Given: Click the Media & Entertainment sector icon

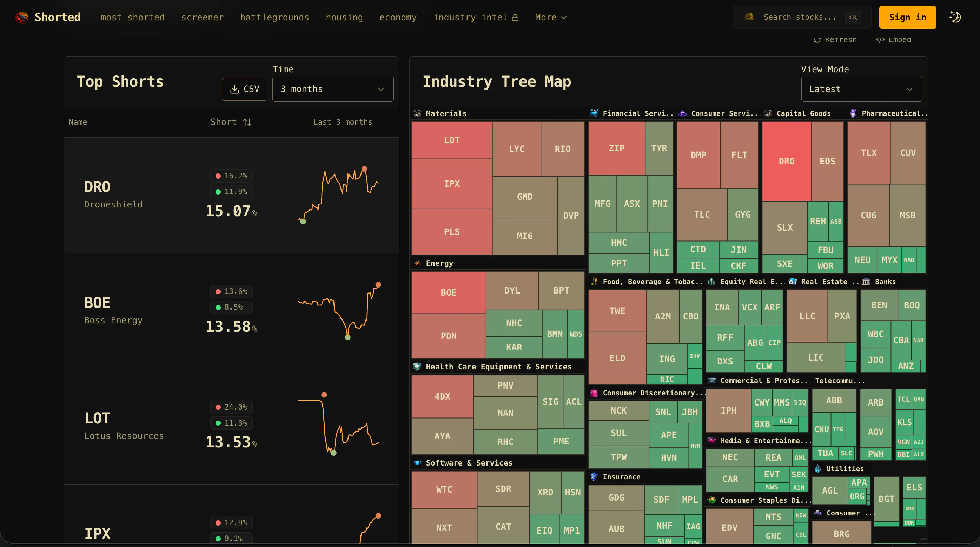Looking at the screenshot, I should click(x=711, y=440).
